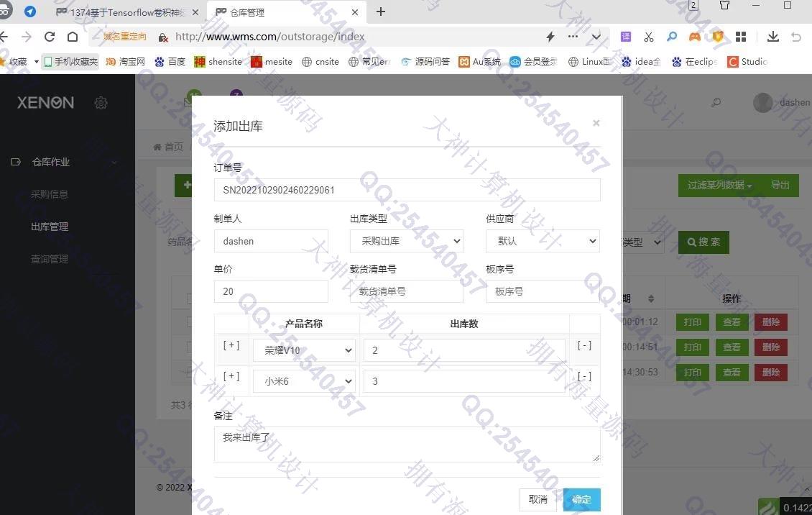Screen dimensions: 812x515
Task: Remove the 荣耀V10 row with [-]
Action: [x=584, y=345]
